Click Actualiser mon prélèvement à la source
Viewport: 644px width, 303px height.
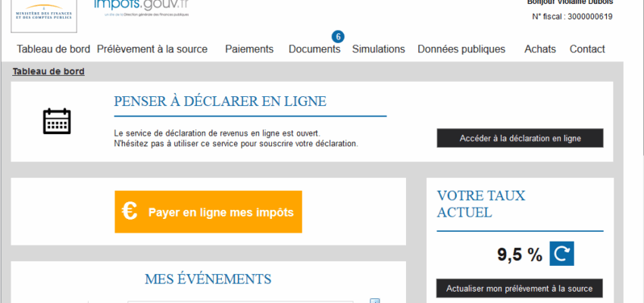(520, 288)
